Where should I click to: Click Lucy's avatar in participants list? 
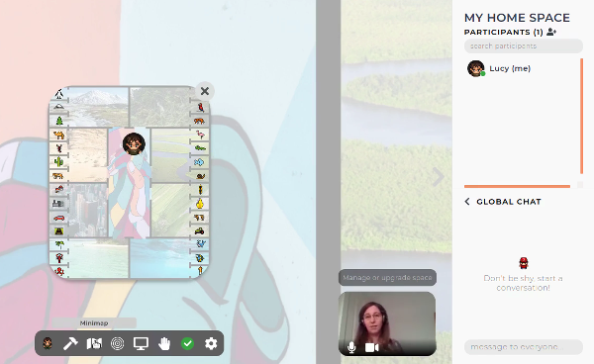(x=476, y=68)
